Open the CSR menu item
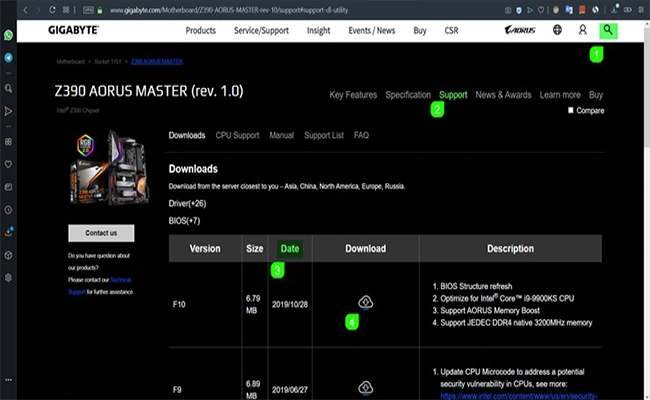The height and width of the screenshot is (400, 650). point(451,31)
